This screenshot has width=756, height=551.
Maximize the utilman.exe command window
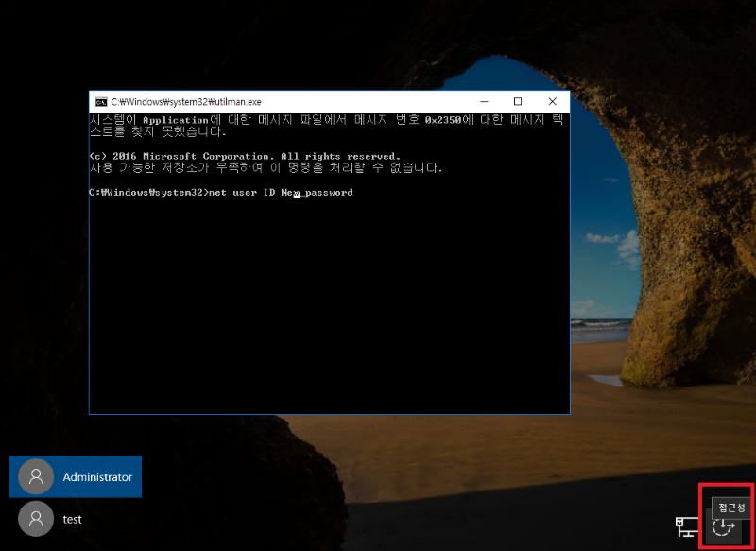point(518,101)
